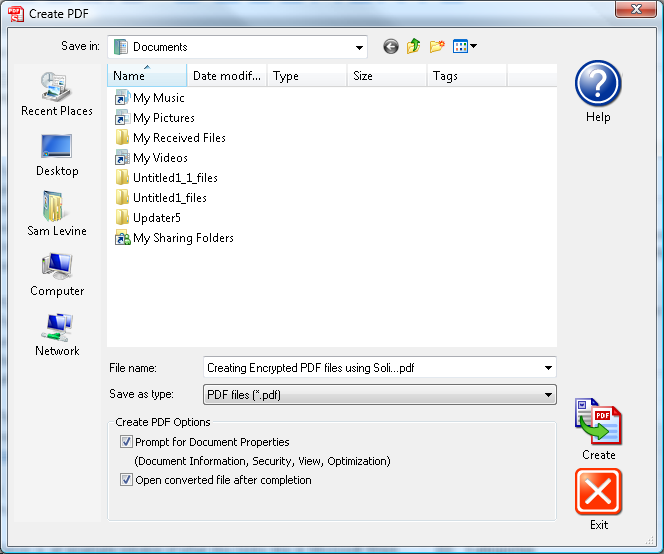Sort by Size column header
This screenshot has height=554, width=664.
pyautogui.click(x=387, y=75)
